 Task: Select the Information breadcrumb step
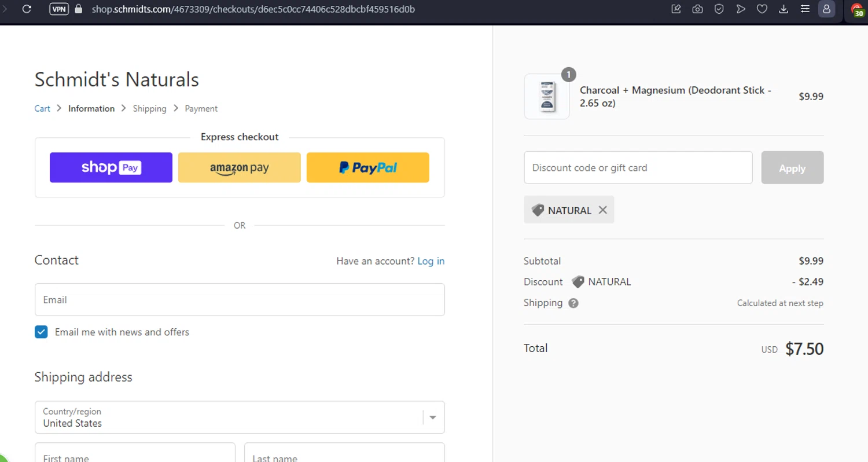(x=91, y=108)
